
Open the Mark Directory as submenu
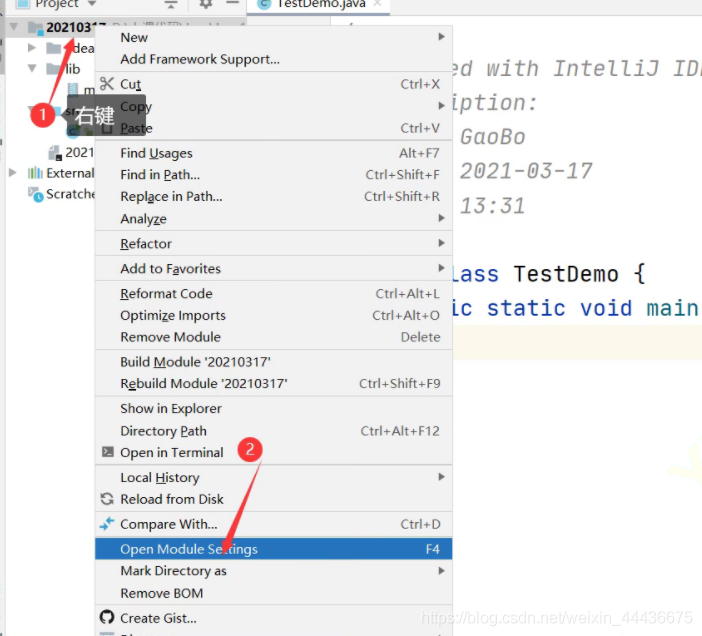[x=274, y=571]
